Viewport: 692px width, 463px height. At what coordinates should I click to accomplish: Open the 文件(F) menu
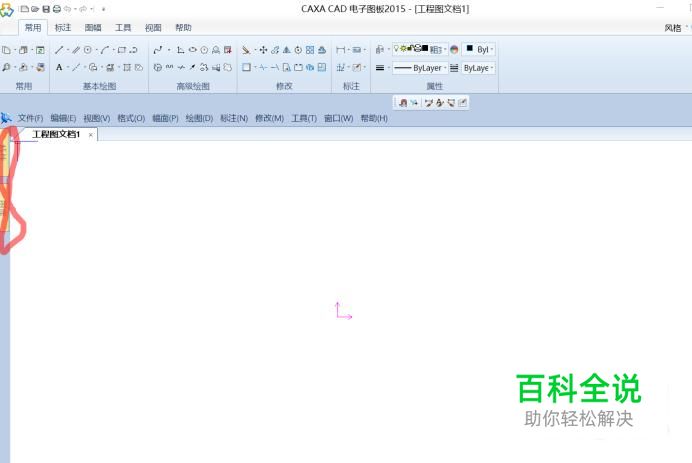[30, 118]
